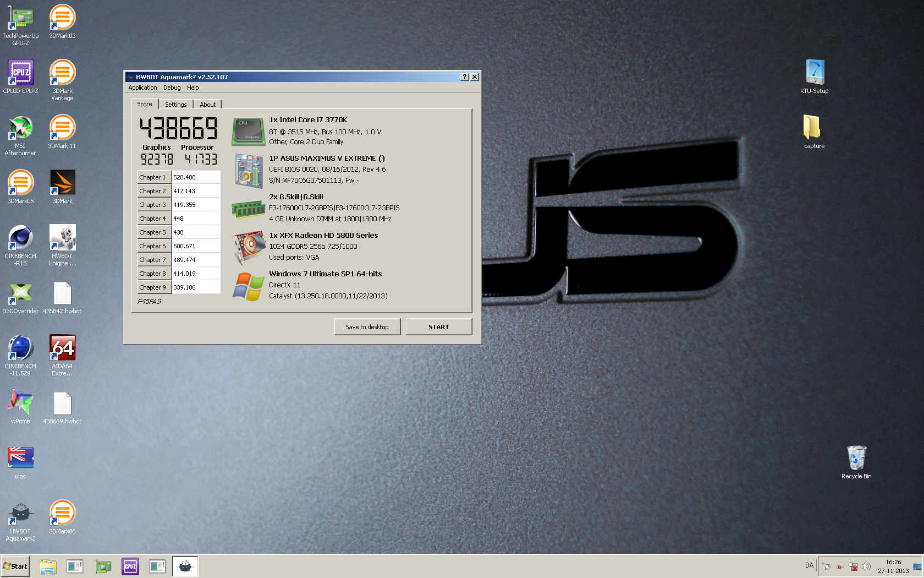
Task: Click the green RAM module icon
Action: [x=249, y=209]
